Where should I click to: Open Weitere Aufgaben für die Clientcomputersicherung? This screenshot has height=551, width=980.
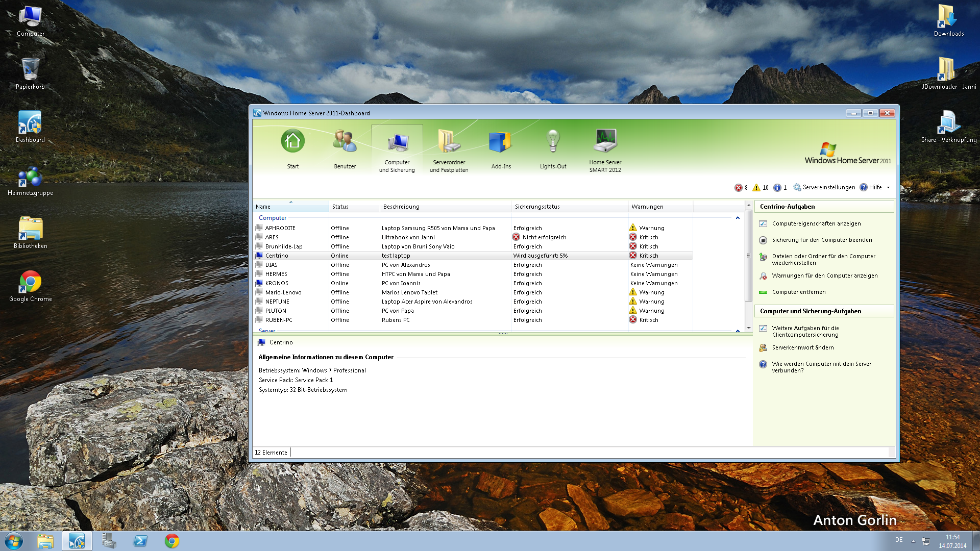[x=805, y=331]
